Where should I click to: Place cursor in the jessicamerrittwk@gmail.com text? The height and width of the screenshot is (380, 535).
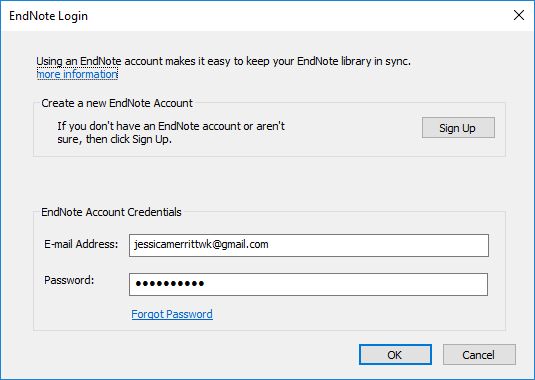tap(201, 244)
